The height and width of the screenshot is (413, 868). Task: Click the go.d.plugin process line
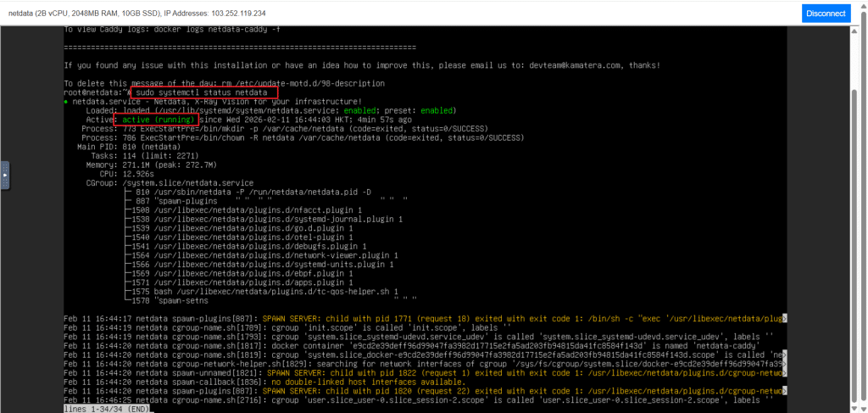coord(239,228)
